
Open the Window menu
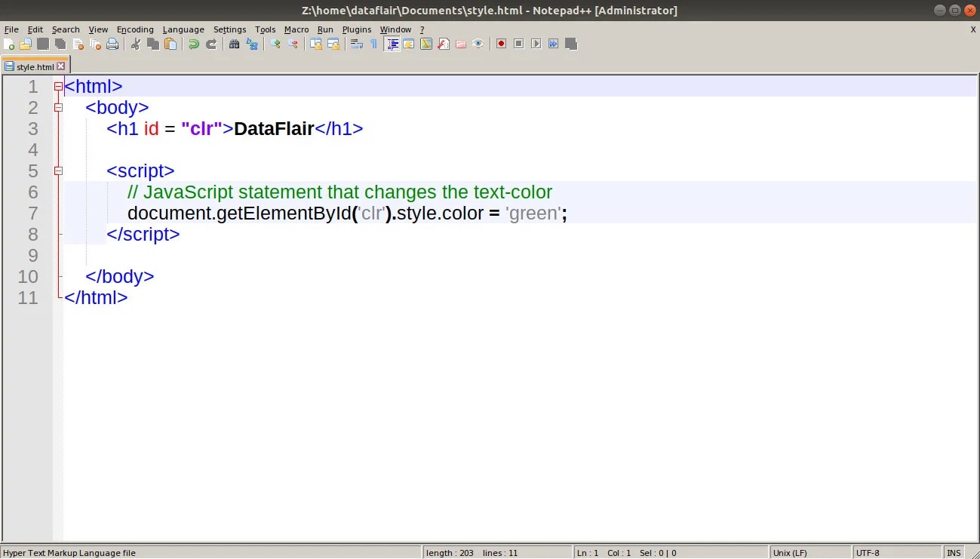[x=395, y=29]
